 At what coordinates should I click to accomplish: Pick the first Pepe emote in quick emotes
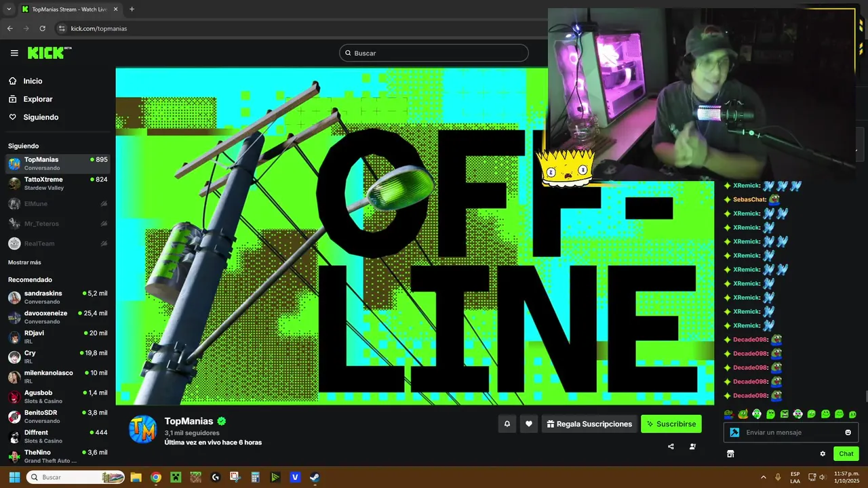click(729, 414)
